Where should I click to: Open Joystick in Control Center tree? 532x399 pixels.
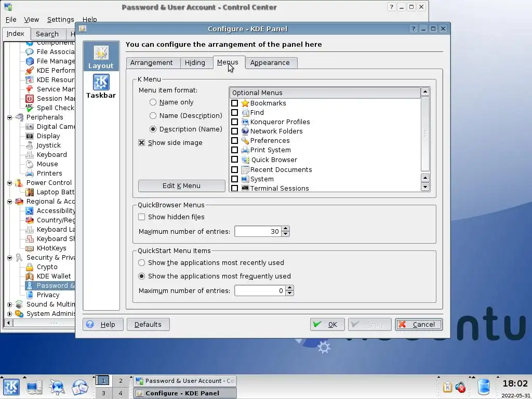coord(48,145)
